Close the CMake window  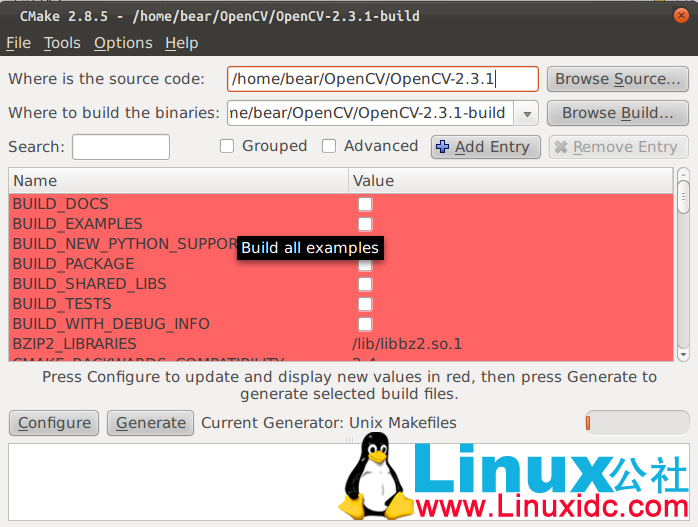(681, 16)
